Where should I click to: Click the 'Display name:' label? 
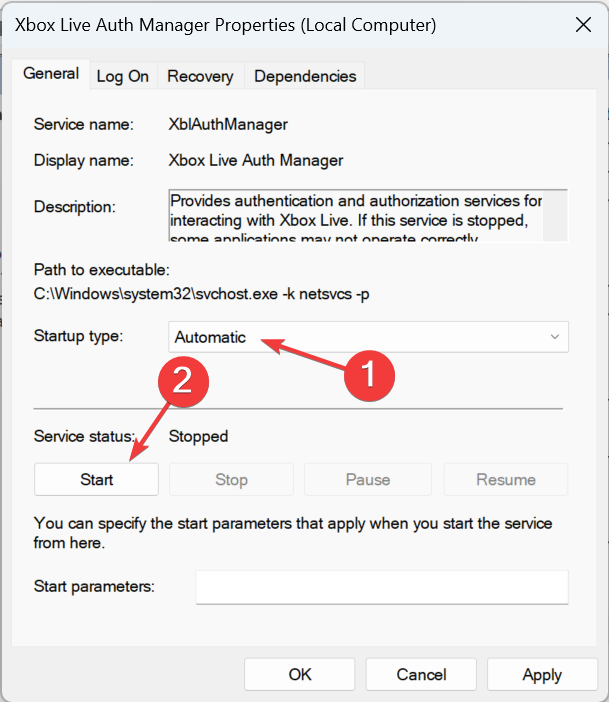pos(84,160)
